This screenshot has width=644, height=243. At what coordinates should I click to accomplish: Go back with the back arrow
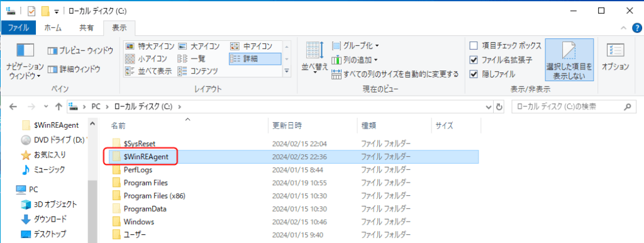click(13, 106)
